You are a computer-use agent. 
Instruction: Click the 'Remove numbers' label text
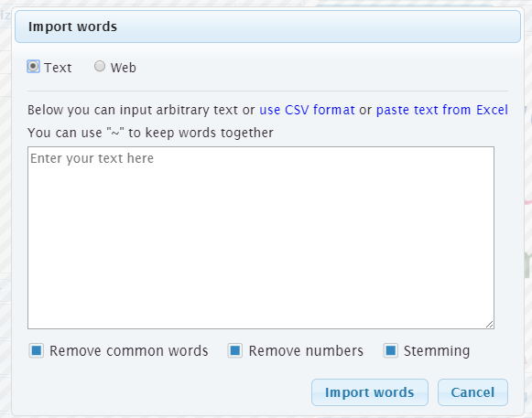click(x=306, y=351)
